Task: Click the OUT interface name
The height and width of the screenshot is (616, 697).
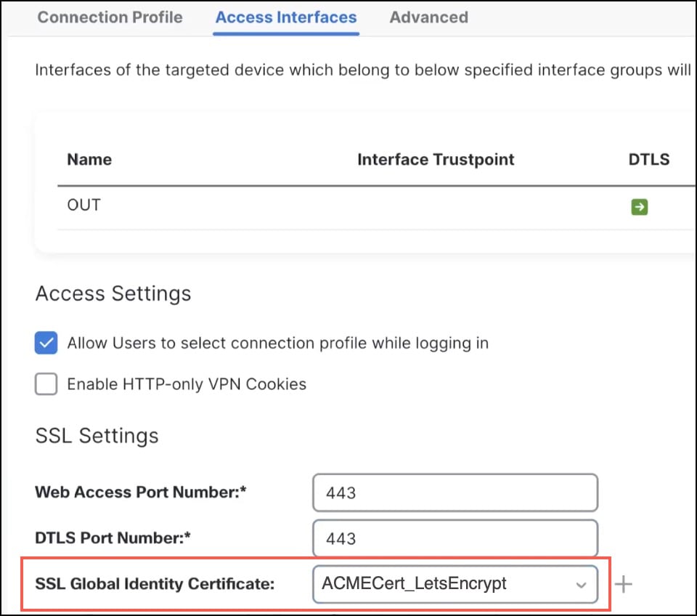Action: coord(83,205)
